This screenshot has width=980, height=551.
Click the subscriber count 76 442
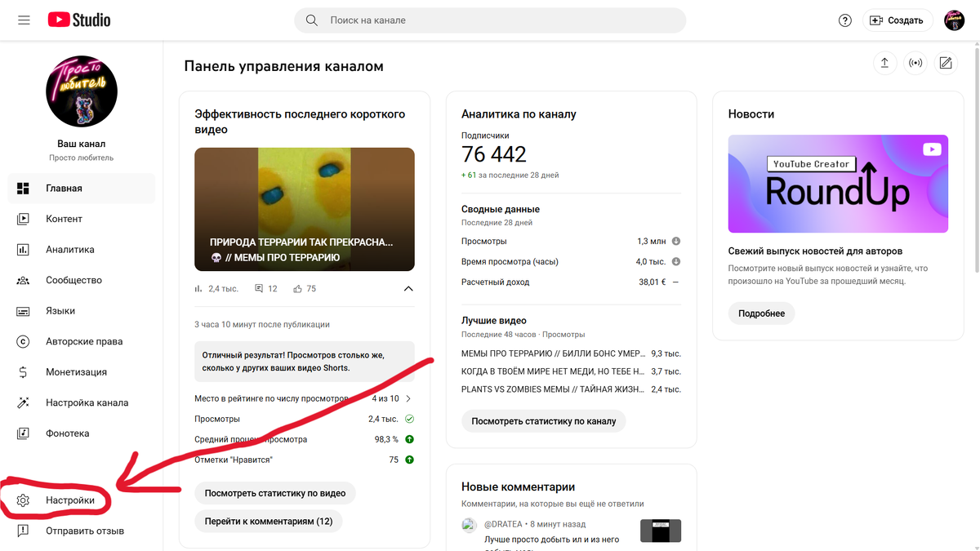pyautogui.click(x=494, y=154)
